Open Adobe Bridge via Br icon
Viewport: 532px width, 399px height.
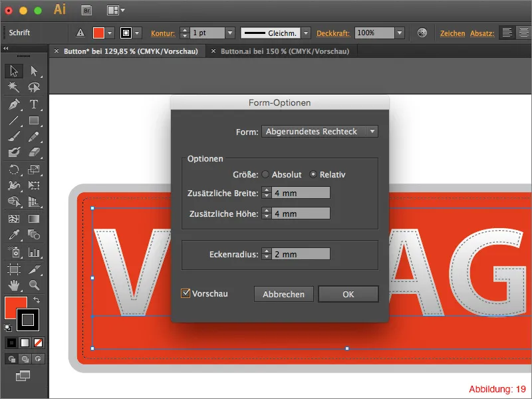click(87, 11)
